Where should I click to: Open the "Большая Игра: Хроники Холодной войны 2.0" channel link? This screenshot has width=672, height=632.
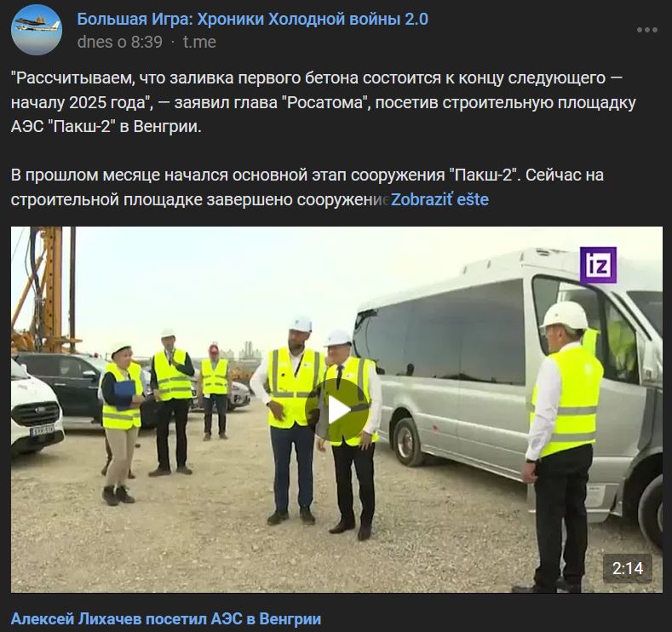[x=252, y=20]
